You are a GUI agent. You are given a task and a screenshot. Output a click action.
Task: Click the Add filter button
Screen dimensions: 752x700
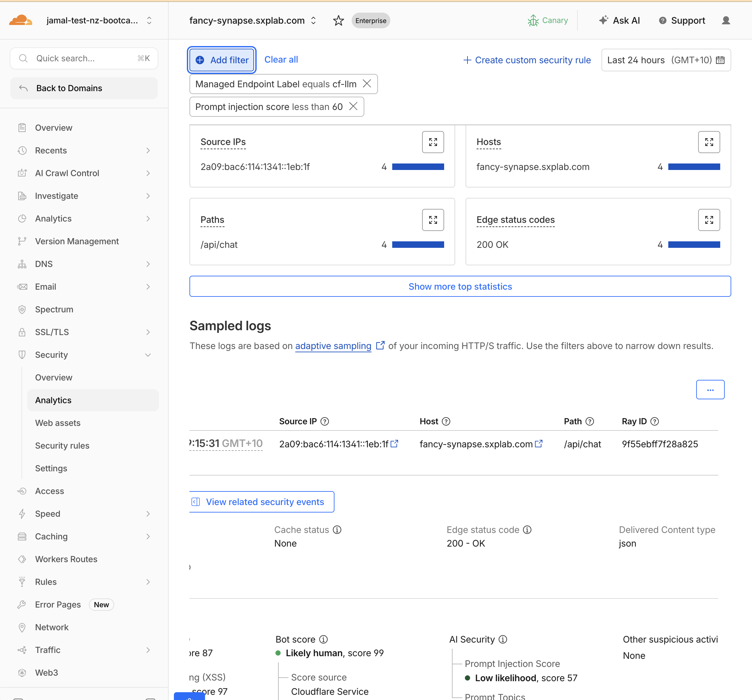point(222,60)
